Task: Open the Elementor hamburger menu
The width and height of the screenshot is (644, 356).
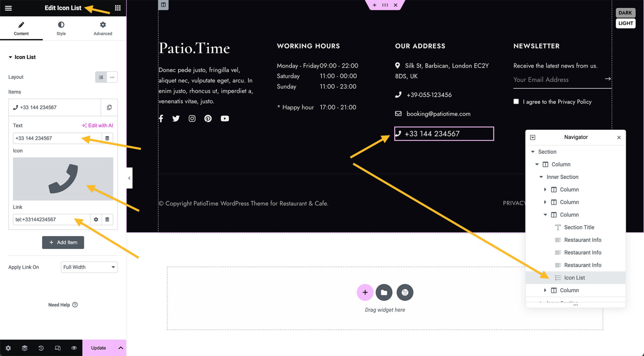Action: point(8,8)
